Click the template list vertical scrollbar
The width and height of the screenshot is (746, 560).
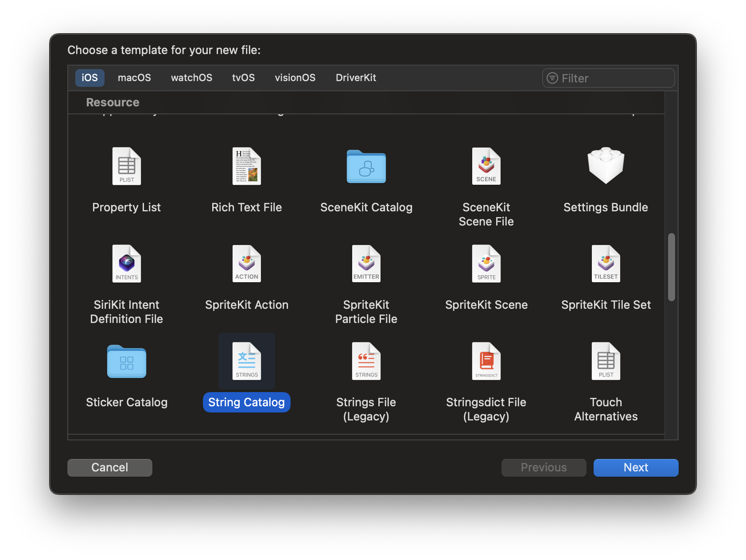[x=672, y=267]
